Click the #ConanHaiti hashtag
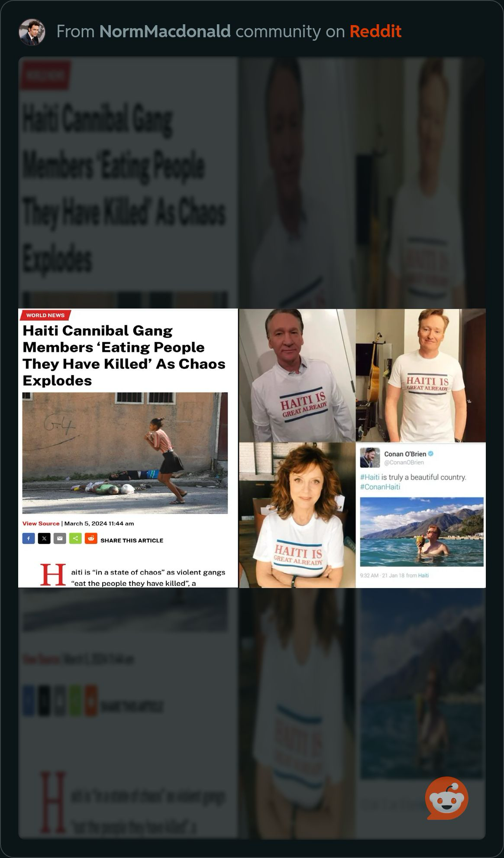The image size is (504, 858). tap(380, 487)
